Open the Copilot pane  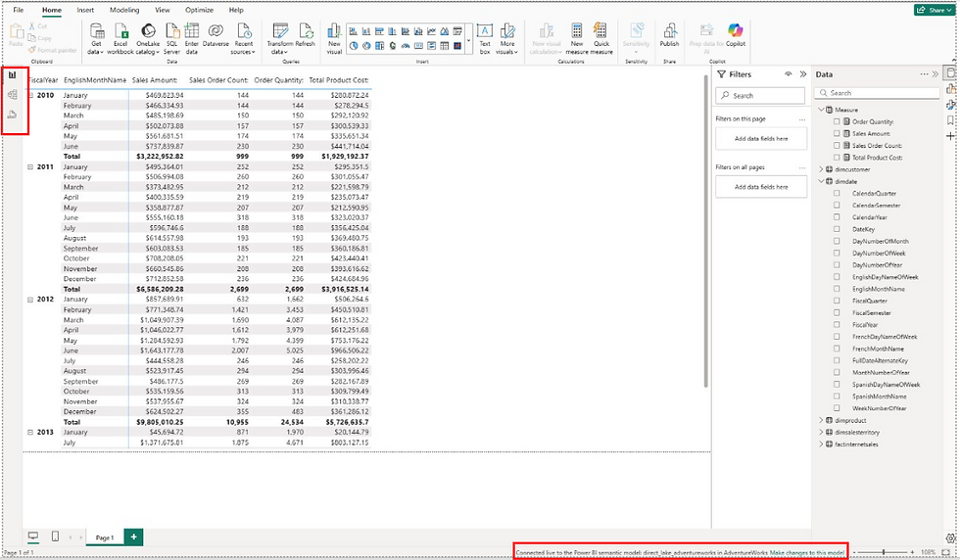tap(736, 35)
